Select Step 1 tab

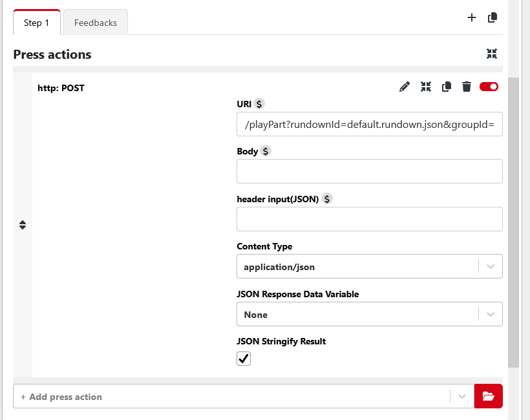pos(36,23)
